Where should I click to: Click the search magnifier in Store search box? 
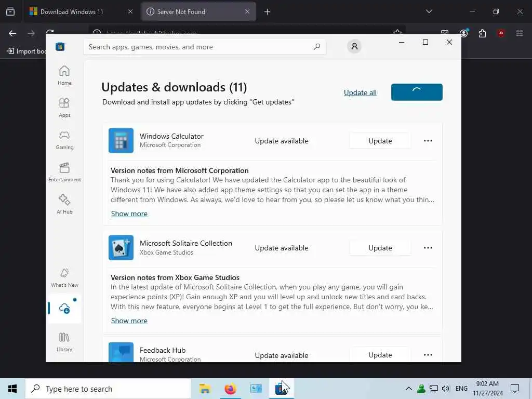[x=317, y=47]
